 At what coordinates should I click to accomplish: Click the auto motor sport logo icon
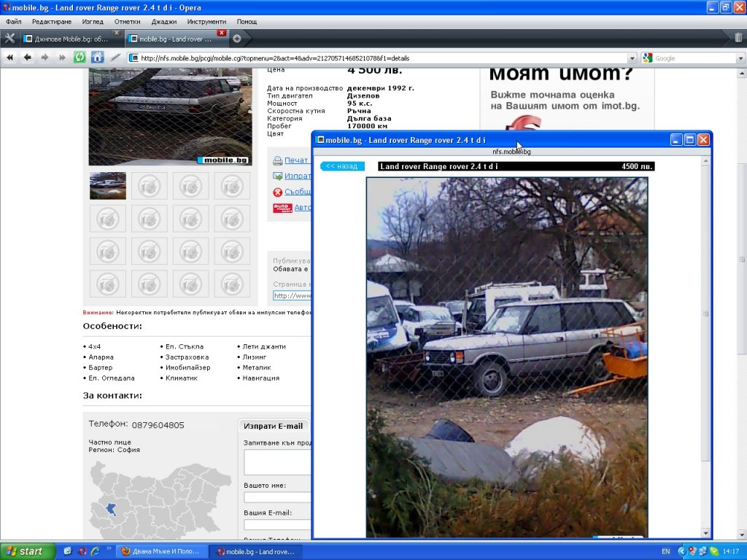[282, 208]
